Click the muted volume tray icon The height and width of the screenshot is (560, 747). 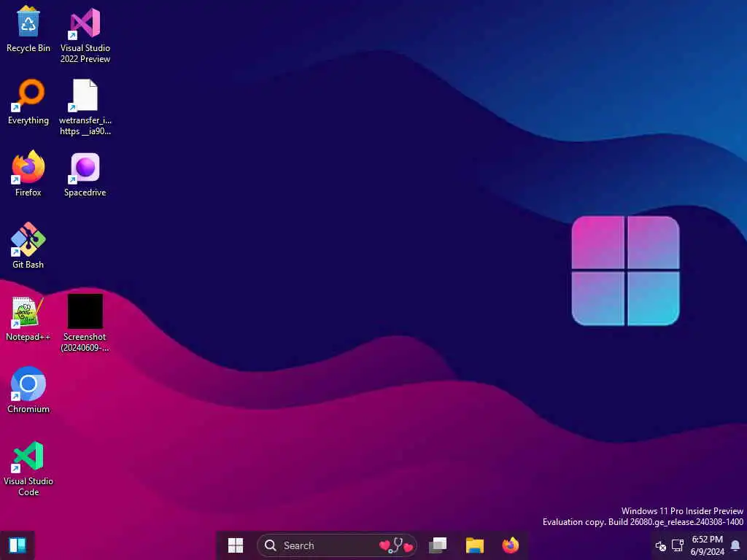coord(661,545)
